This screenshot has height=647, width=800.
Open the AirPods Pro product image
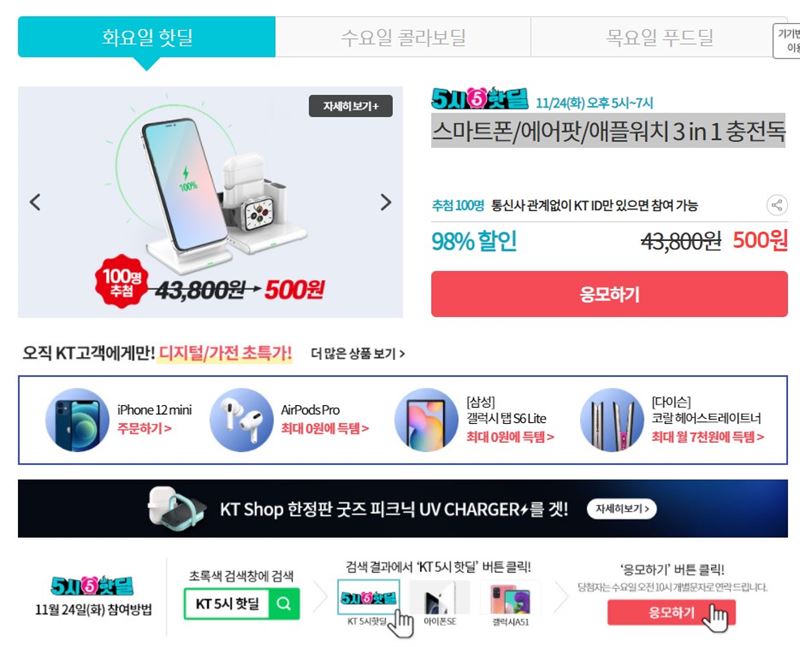point(242,420)
